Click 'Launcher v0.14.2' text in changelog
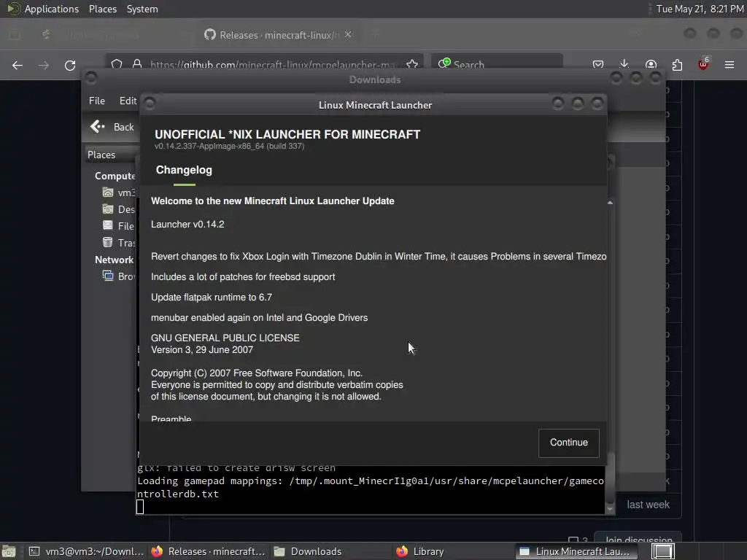 (187, 225)
